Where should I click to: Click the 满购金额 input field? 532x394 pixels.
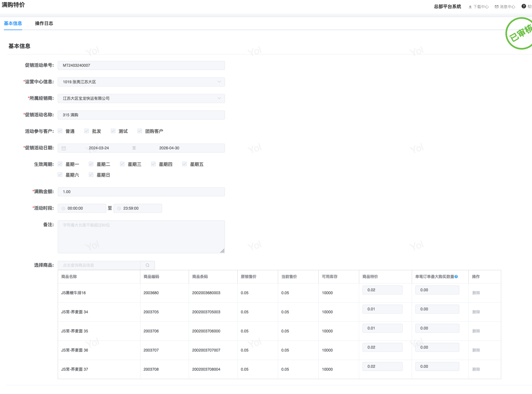tap(141, 192)
